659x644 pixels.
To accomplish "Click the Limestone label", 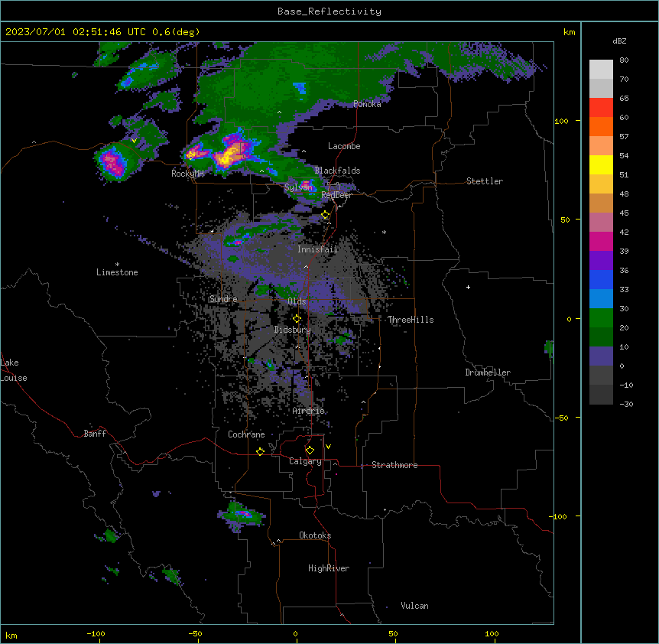I will [x=117, y=272].
